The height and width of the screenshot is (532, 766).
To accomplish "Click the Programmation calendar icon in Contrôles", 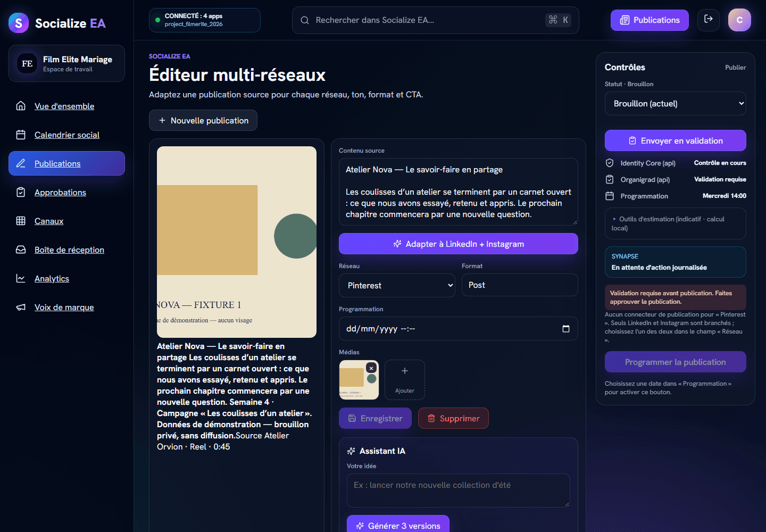I will click(x=610, y=196).
